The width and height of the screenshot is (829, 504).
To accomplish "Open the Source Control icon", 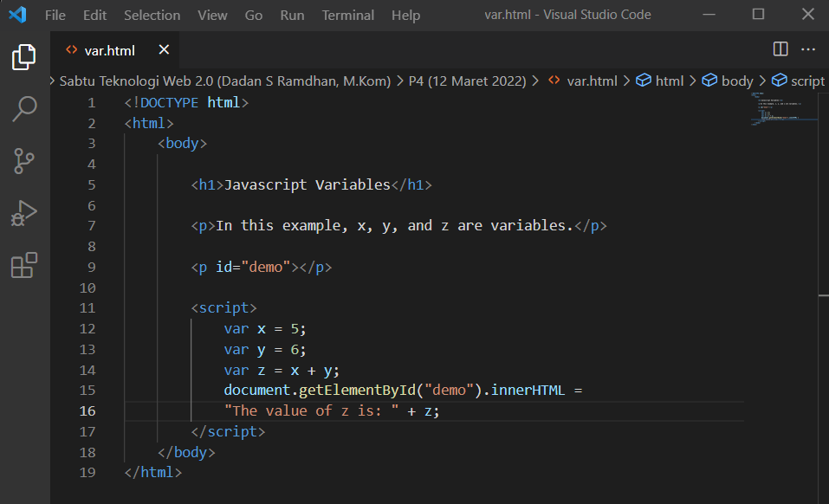I will 23,162.
